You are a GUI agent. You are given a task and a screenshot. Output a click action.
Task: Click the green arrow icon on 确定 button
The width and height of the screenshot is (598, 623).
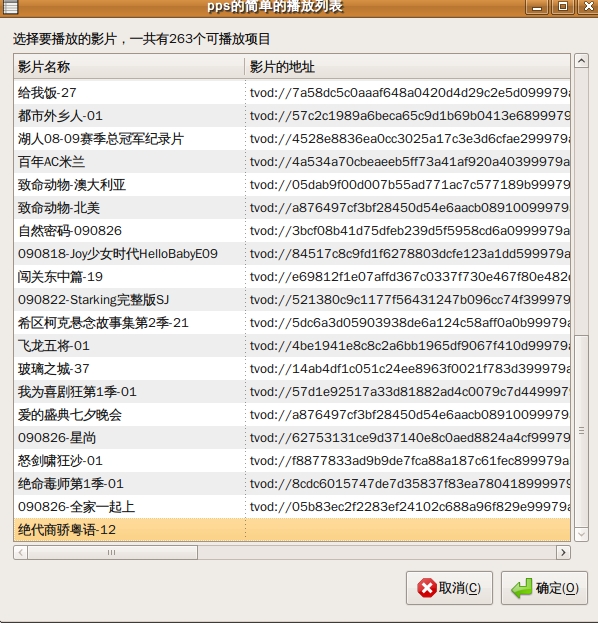[x=522, y=588]
